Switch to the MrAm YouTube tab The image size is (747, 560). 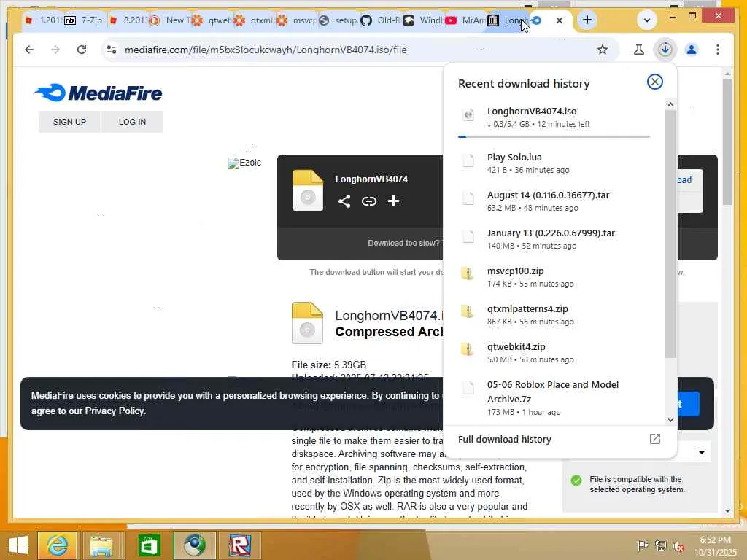point(465,20)
